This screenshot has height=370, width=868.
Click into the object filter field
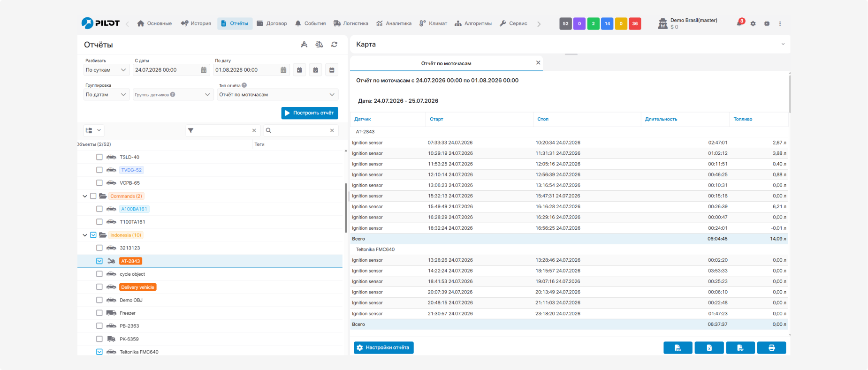[222, 130]
